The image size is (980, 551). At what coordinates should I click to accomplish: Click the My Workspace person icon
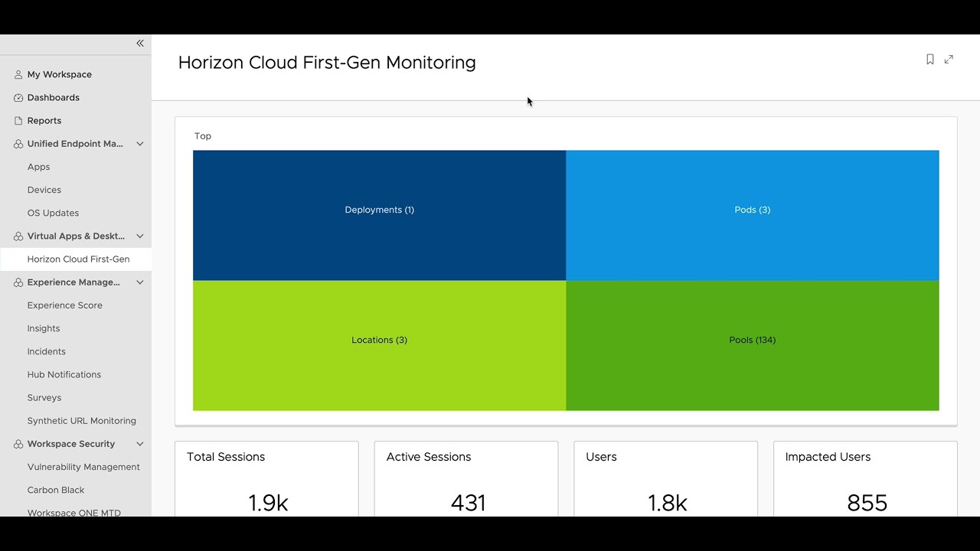18,74
